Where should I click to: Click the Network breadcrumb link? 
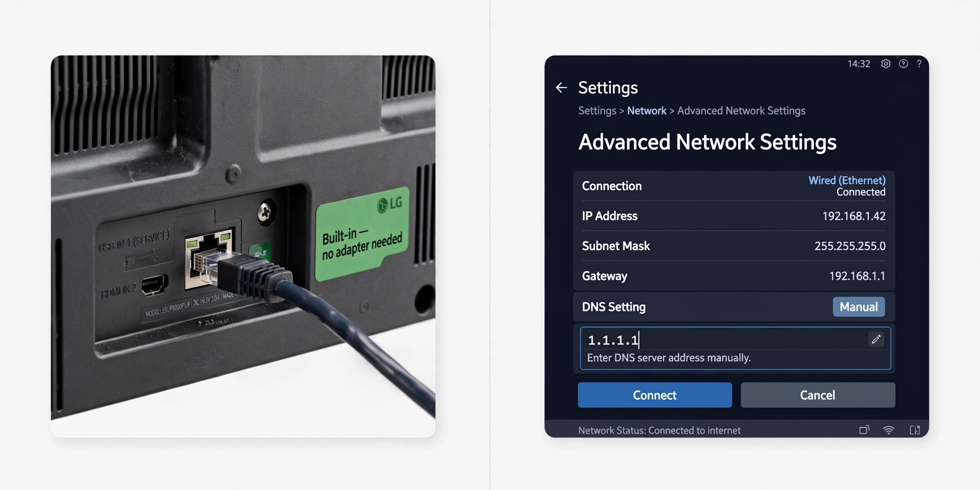(x=647, y=111)
